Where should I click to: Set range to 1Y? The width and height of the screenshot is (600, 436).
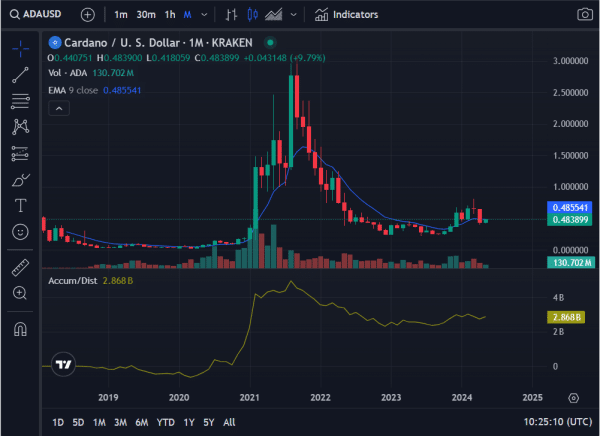[x=189, y=422]
